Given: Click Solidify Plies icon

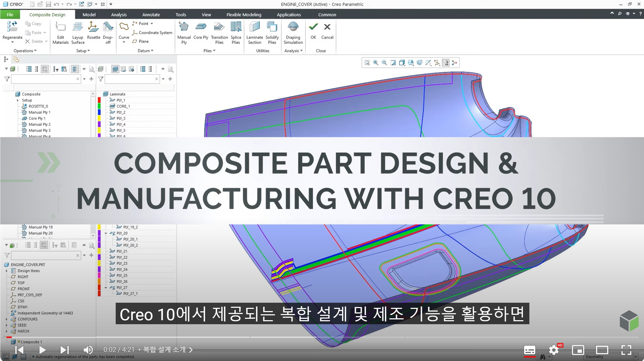Looking at the screenshot, I should pyautogui.click(x=272, y=27).
